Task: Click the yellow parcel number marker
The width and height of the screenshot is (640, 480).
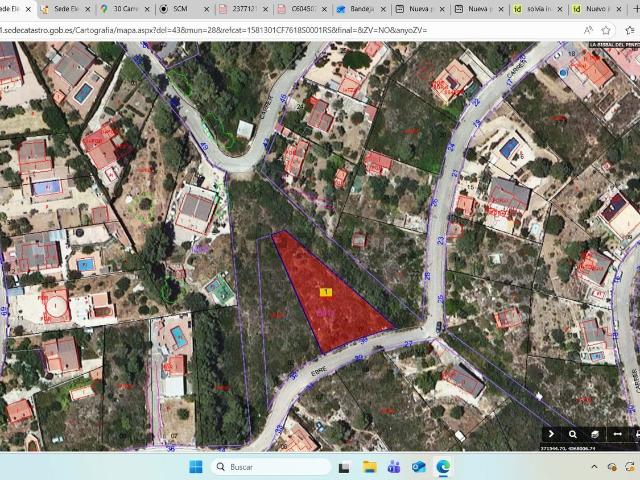Action: [x=325, y=292]
